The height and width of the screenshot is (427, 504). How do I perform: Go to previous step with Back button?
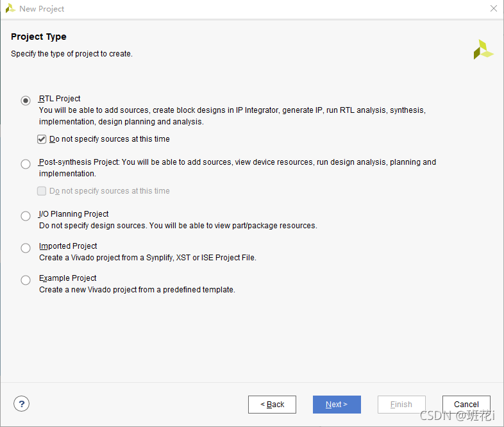tap(272, 405)
